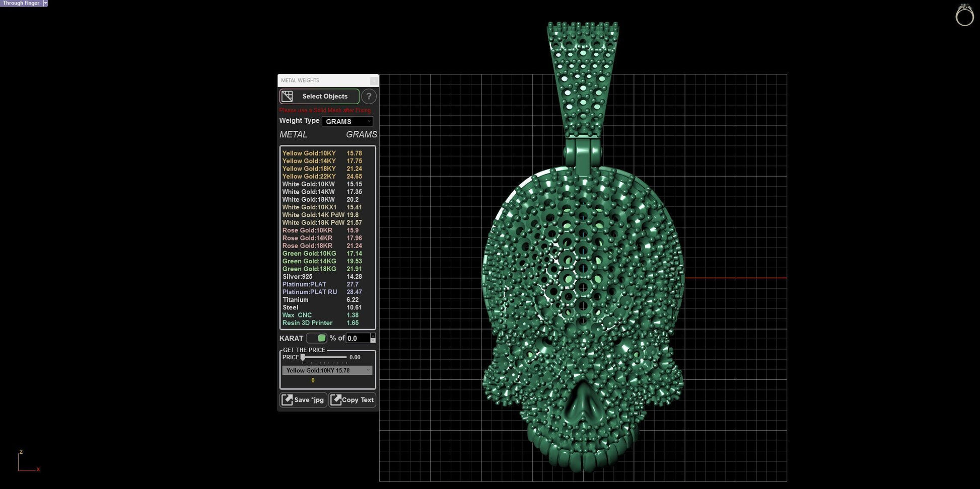Click the percent of input field
The image size is (980, 489).
coord(358,338)
